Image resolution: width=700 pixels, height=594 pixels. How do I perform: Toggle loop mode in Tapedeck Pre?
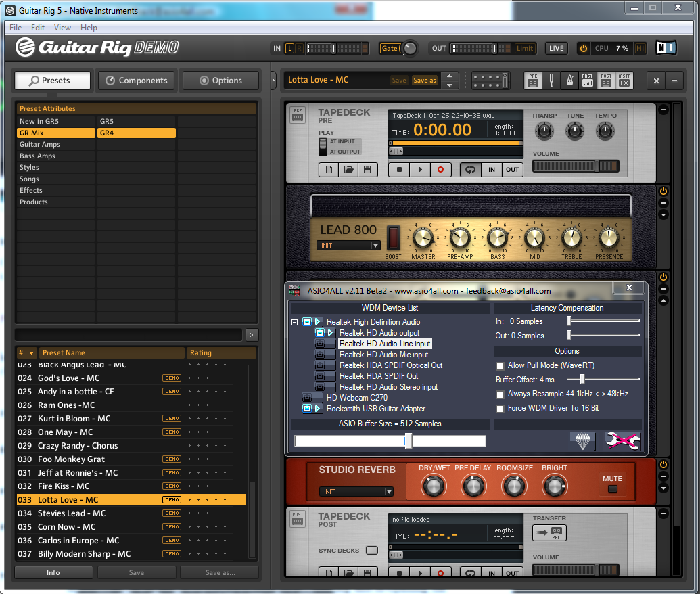pyautogui.click(x=471, y=170)
